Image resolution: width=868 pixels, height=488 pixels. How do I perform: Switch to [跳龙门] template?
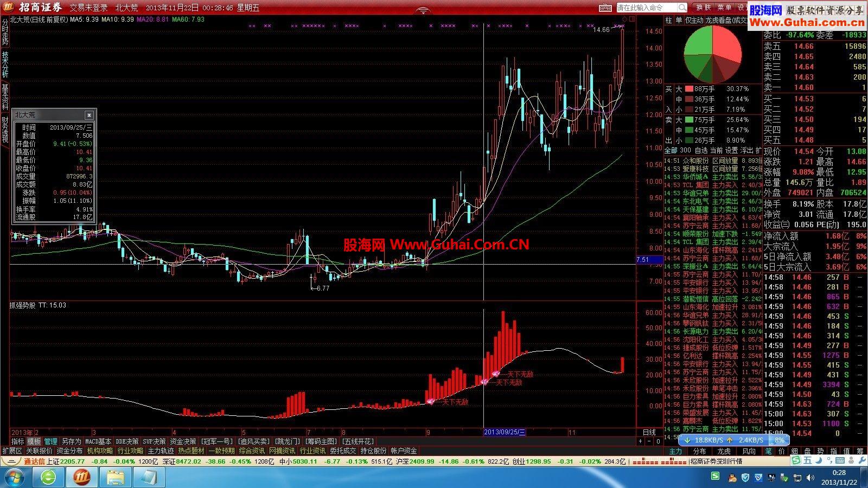coord(287,442)
